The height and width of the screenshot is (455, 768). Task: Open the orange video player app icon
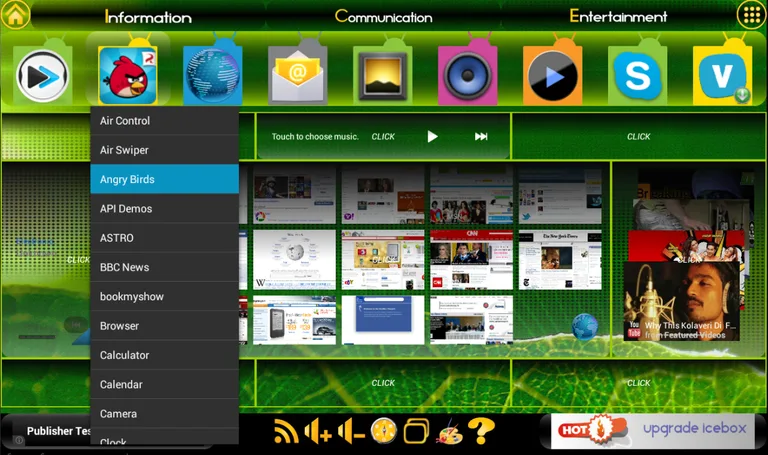(x=552, y=76)
